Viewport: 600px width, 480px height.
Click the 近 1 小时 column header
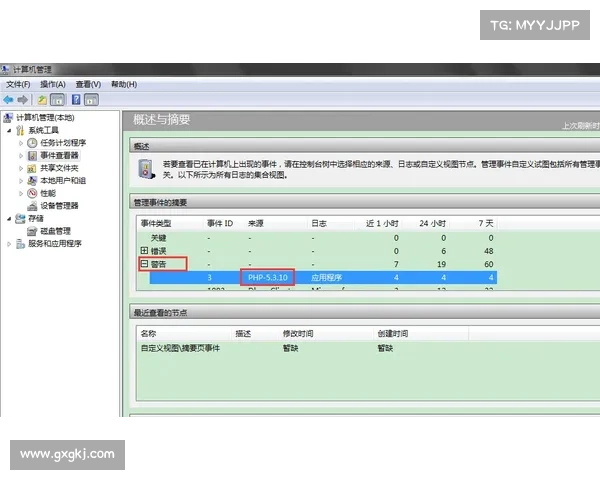click(x=378, y=224)
